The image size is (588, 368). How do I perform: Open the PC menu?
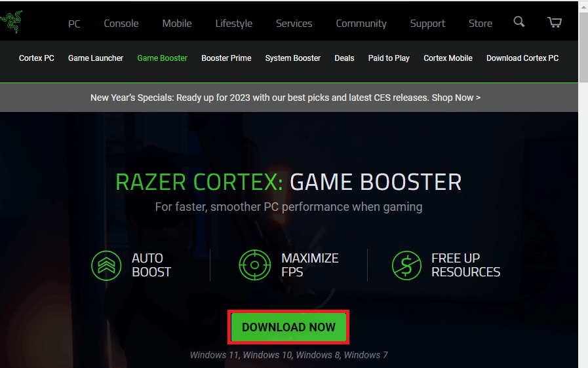pos(74,24)
